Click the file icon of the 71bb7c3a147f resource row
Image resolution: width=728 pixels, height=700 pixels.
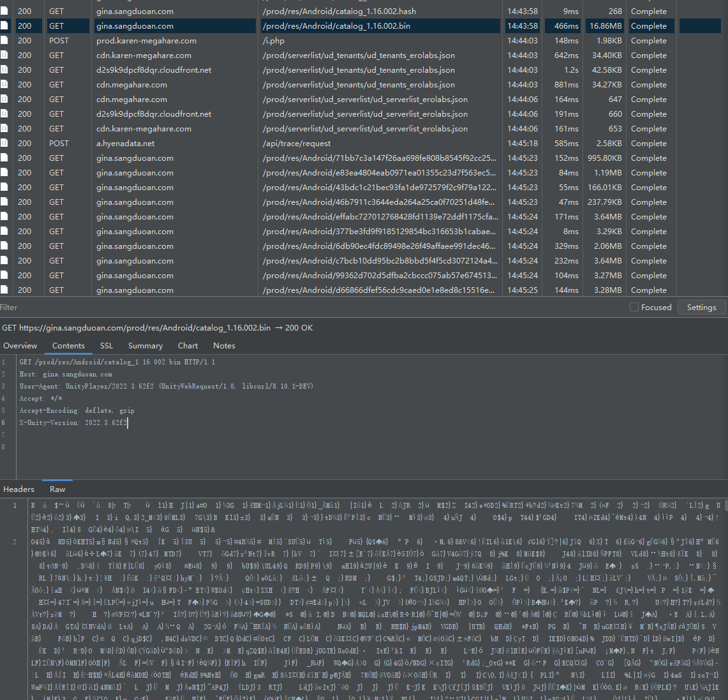(x=4, y=158)
